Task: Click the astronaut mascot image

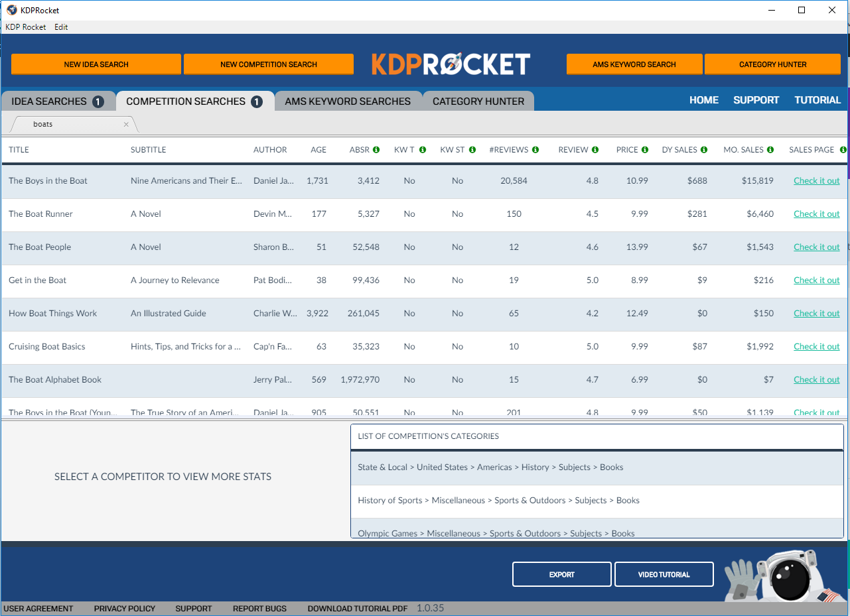Action: coord(783,576)
